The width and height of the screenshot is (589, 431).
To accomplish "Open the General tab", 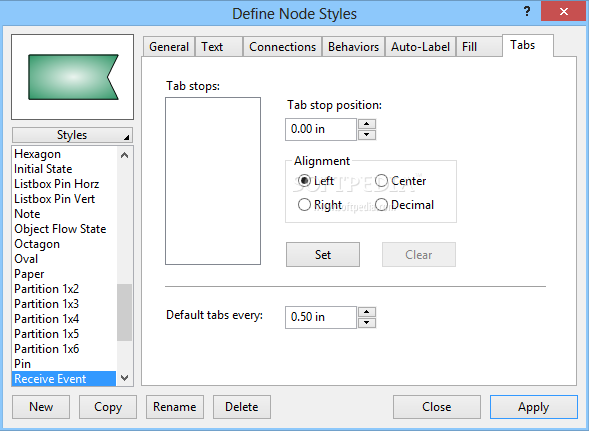I will coord(169,47).
